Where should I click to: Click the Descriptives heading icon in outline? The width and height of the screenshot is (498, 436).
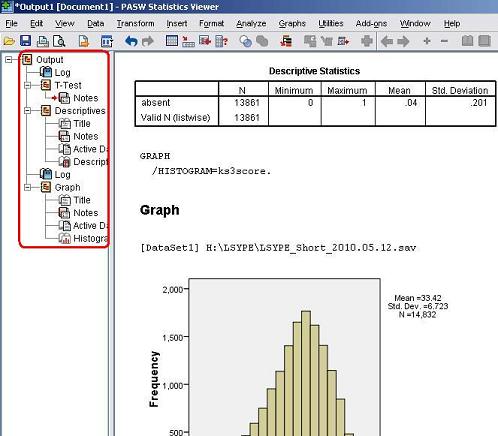coord(46,111)
